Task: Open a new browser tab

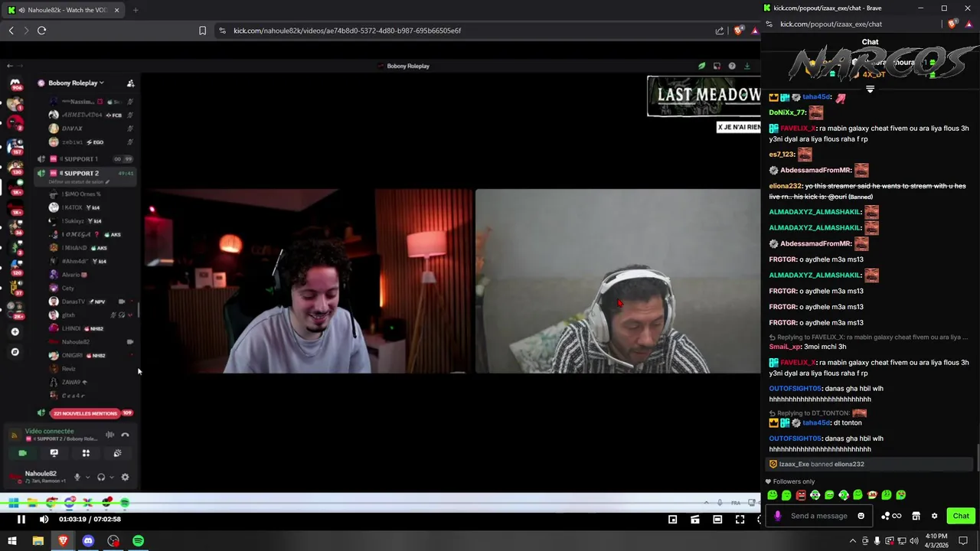Action: pyautogui.click(x=135, y=10)
